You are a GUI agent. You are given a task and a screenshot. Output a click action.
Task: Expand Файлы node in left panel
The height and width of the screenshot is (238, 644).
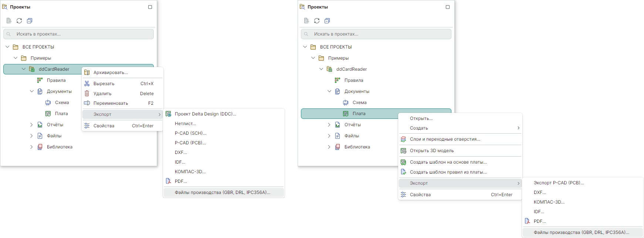point(32,136)
